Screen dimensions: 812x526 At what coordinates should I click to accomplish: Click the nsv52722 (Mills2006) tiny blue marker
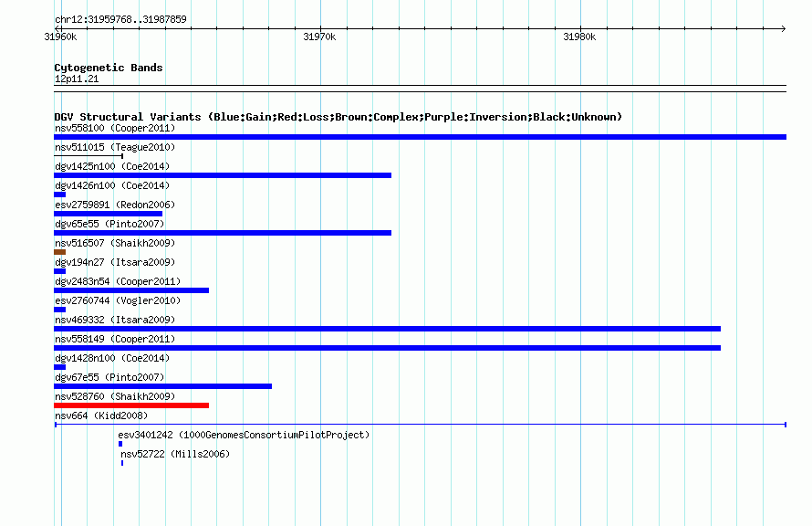122,463
